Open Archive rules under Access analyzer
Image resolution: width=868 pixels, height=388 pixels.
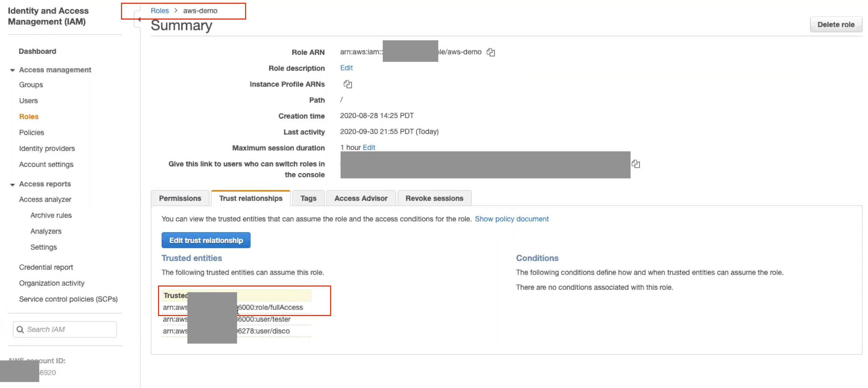pos(51,215)
